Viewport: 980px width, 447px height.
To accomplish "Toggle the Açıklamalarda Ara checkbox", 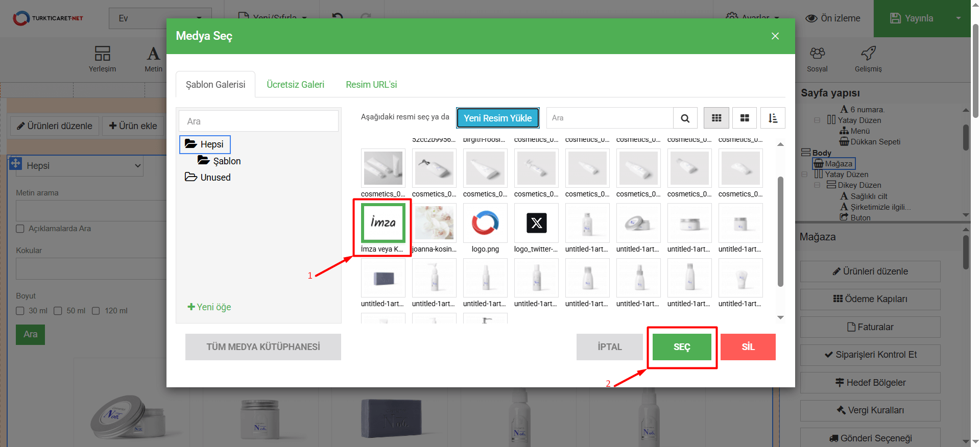I will pyautogui.click(x=20, y=229).
